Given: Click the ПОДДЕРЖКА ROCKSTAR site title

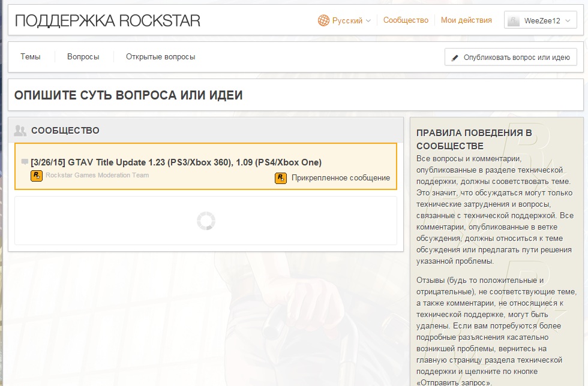Looking at the screenshot, I should pos(107,21).
